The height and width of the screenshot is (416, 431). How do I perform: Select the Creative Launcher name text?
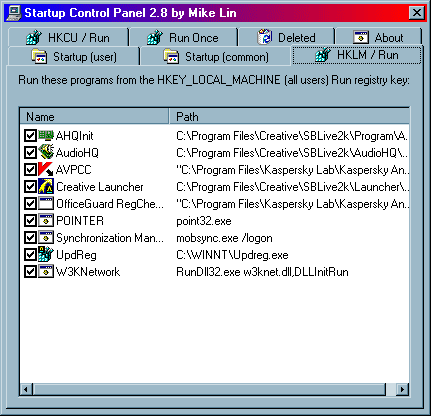click(x=100, y=187)
